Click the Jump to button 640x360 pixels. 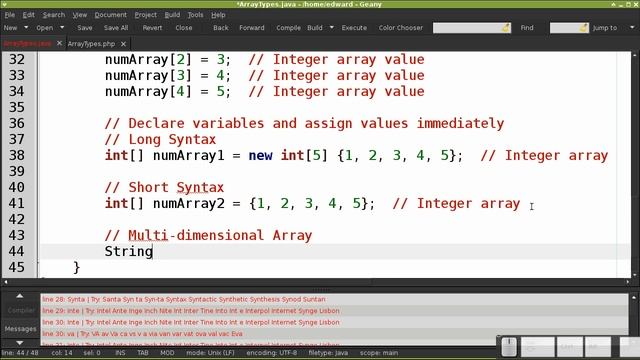pyautogui.click(x=605, y=28)
